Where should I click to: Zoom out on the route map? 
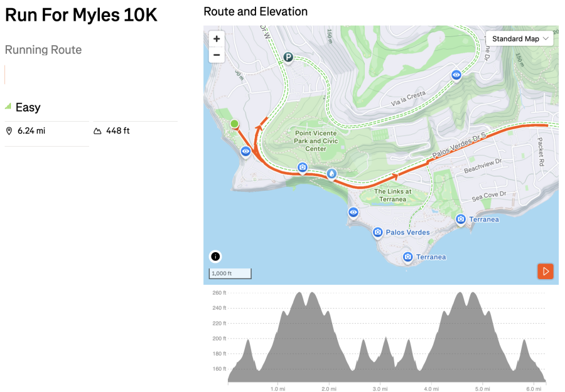click(x=217, y=55)
